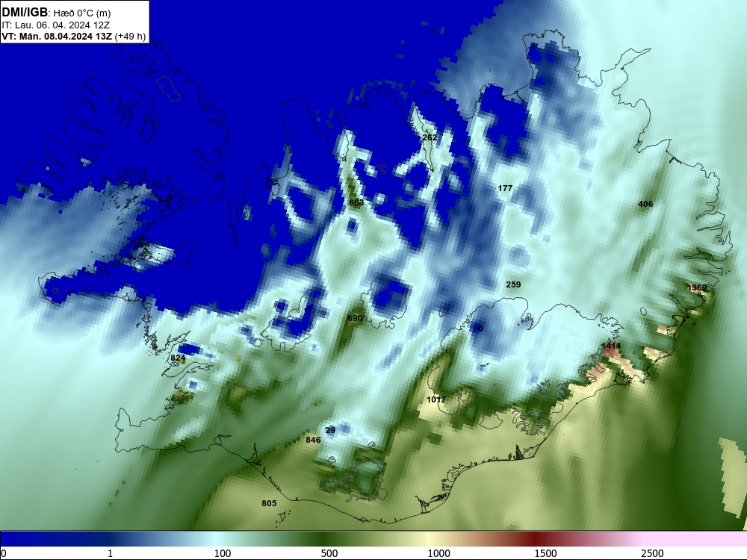Click the 1017 map value label
The image size is (747, 560).
click(x=436, y=399)
